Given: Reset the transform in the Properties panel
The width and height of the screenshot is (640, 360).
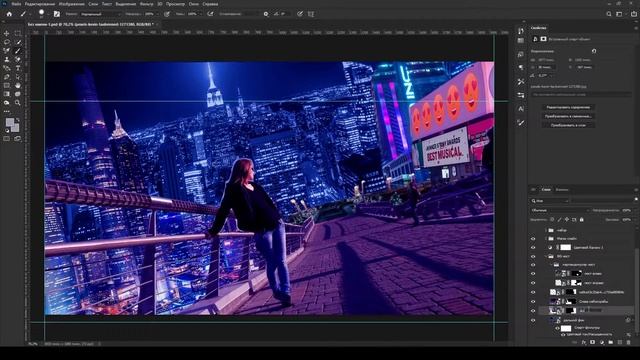Looking at the screenshot, I should point(594,51).
